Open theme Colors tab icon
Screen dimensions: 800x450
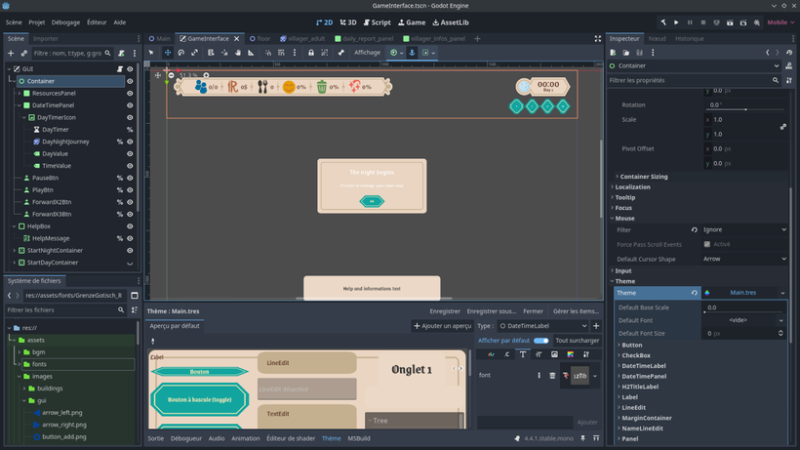pos(491,354)
